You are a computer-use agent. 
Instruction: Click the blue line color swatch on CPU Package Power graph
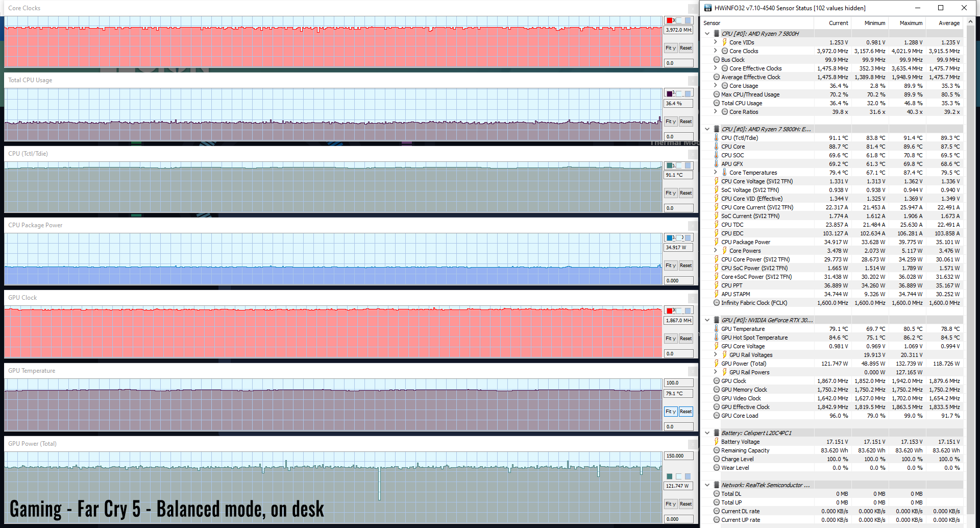coord(670,238)
